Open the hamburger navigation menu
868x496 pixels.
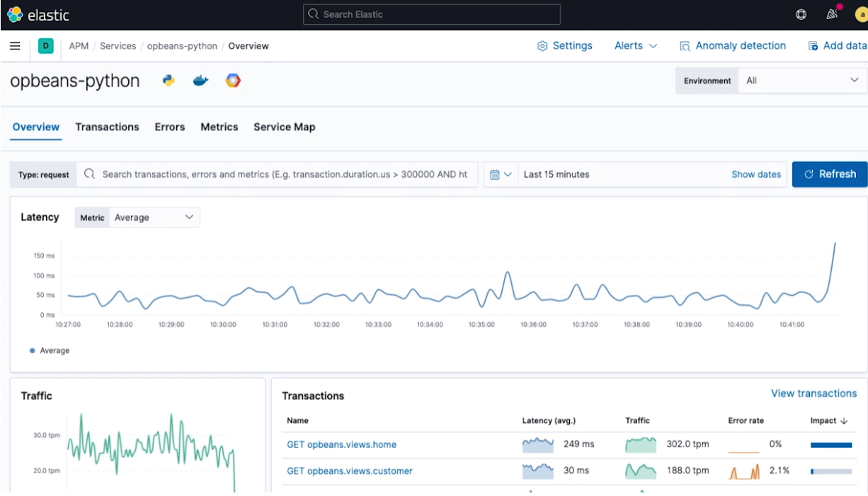(15, 46)
